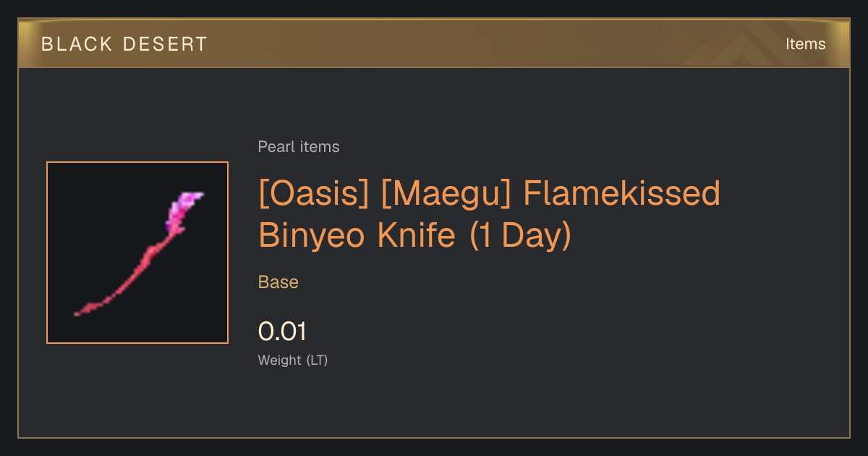Viewport: 868px width, 456px height.
Task: Click the [Oasis] tag in the item title
Action: coord(315,194)
